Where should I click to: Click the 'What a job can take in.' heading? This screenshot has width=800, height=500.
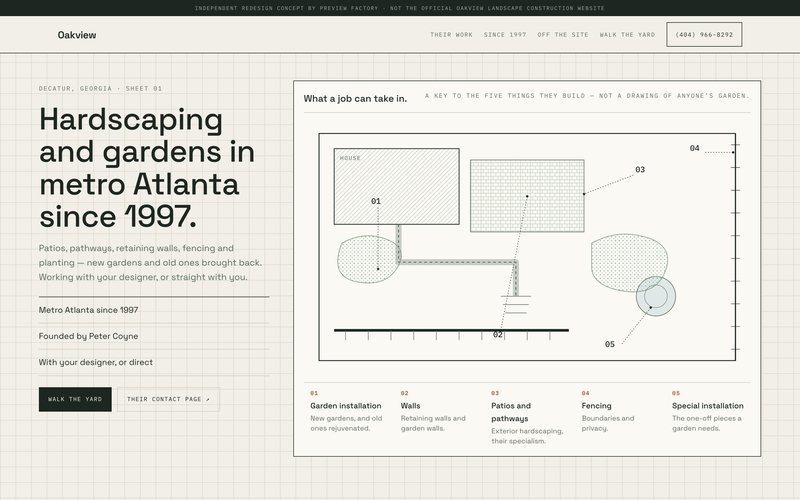[x=355, y=98]
